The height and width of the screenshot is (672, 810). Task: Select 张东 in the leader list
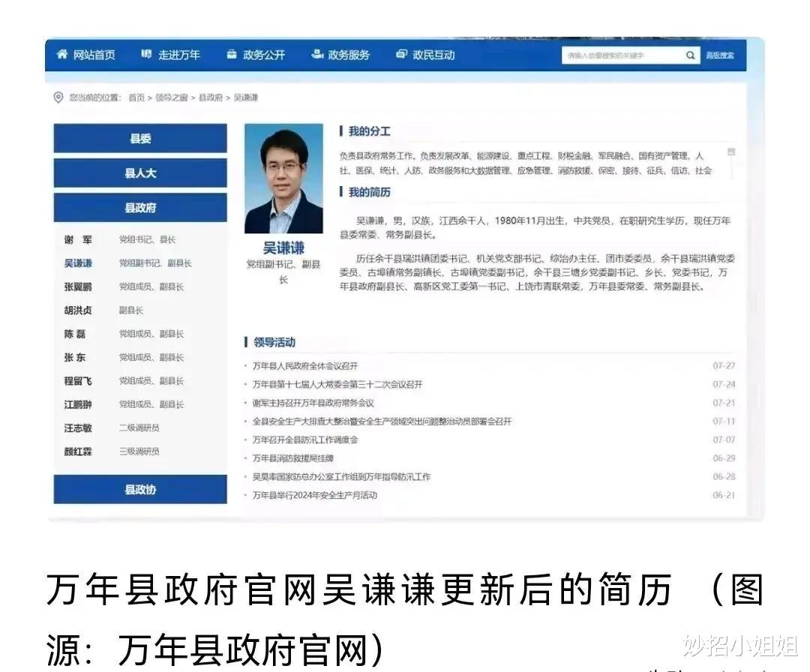(75, 358)
